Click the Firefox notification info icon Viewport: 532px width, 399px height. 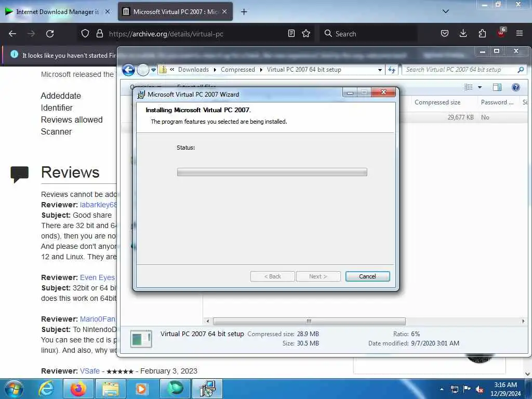coord(14,54)
